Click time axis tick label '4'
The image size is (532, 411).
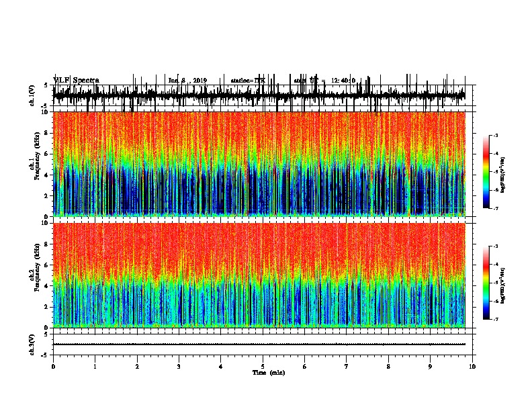[x=221, y=367]
